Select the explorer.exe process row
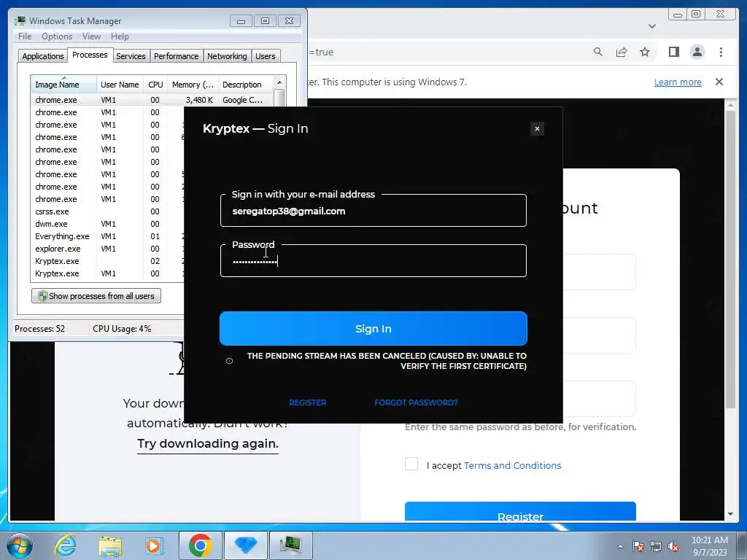 point(107,249)
